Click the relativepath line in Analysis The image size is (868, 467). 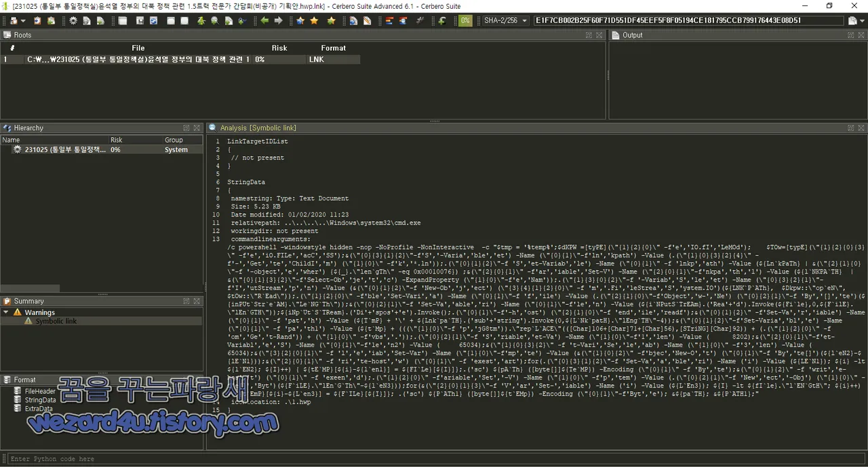tap(325, 223)
